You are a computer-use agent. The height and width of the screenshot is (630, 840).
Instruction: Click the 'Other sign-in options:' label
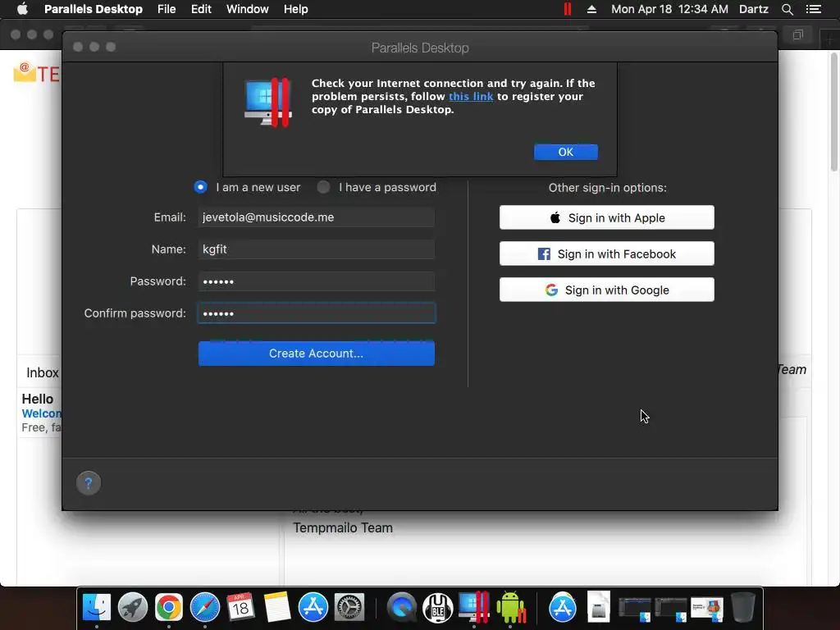608,188
